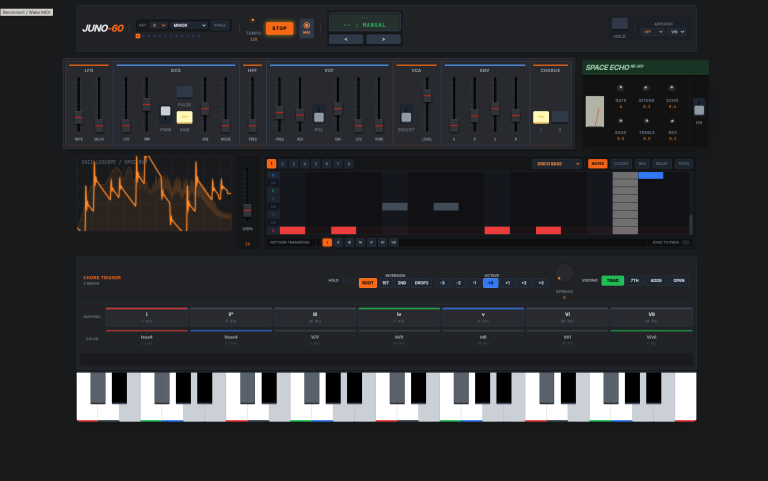
Task: Click the Space Echo ECHO knob
Action: pos(672,88)
